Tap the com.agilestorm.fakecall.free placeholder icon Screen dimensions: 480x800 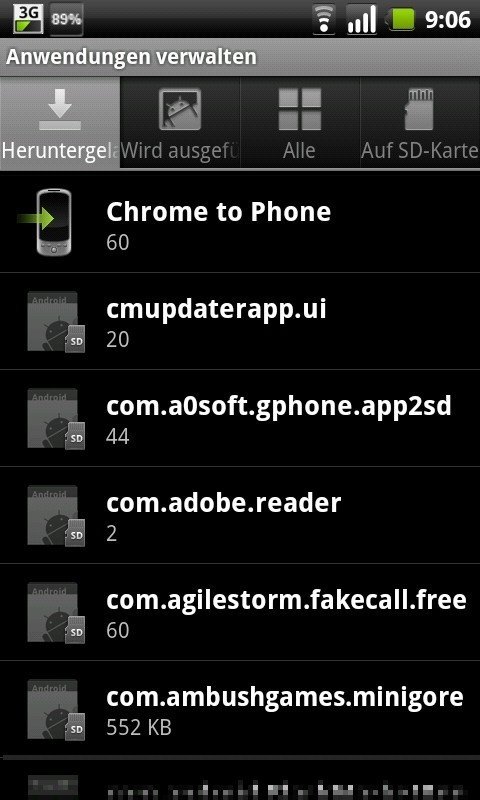coord(56,612)
